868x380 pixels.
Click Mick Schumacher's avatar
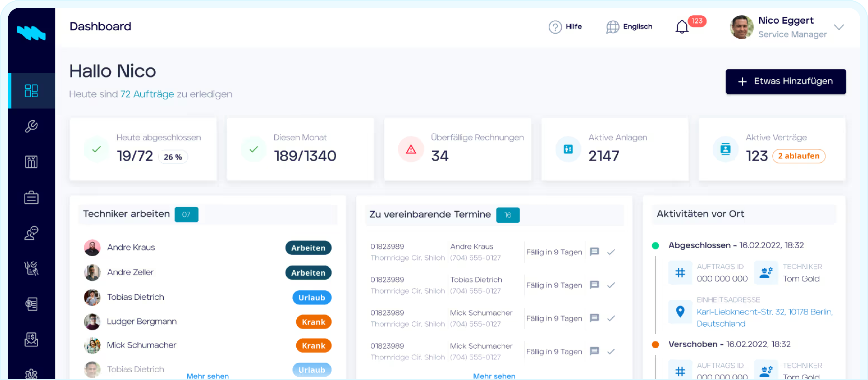click(x=92, y=345)
